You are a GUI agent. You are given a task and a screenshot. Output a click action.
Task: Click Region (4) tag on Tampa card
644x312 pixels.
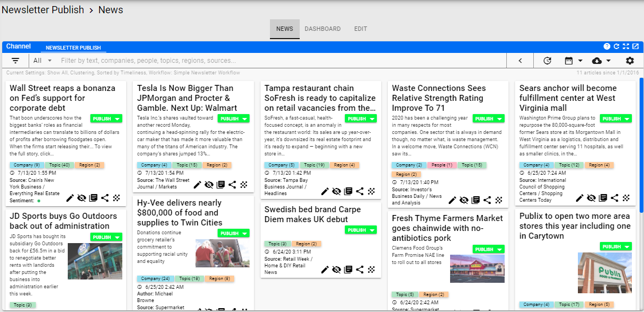tap(344, 165)
